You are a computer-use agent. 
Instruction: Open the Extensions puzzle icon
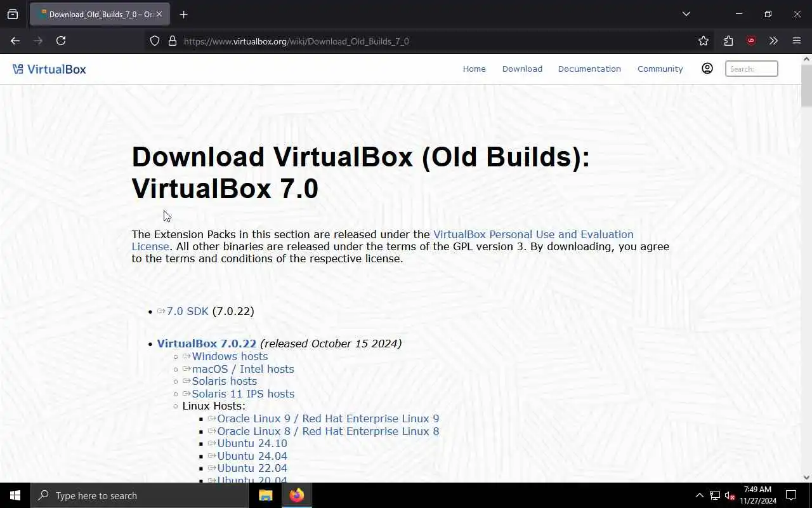(x=728, y=41)
